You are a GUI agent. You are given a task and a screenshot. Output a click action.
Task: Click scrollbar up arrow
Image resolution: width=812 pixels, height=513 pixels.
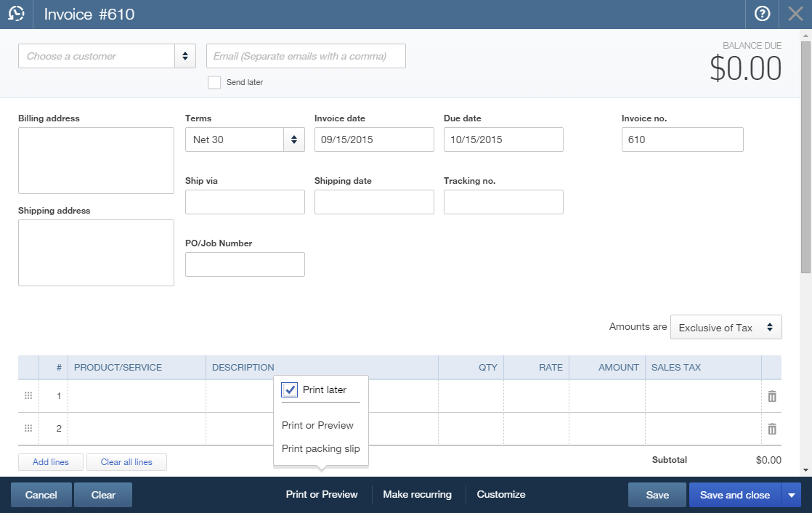click(805, 36)
